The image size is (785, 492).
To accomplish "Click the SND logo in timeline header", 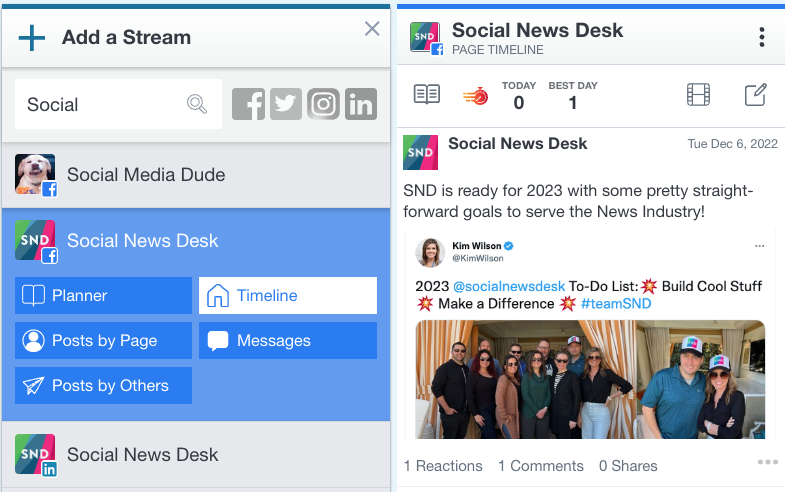I will pyautogui.click(x=425, y=37).
